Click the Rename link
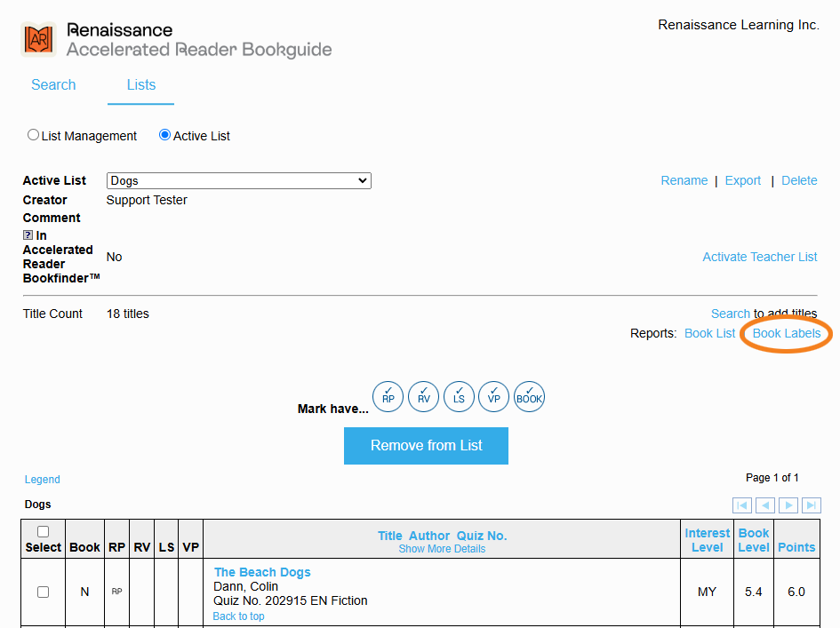840x628 pixels. [684, 180]
